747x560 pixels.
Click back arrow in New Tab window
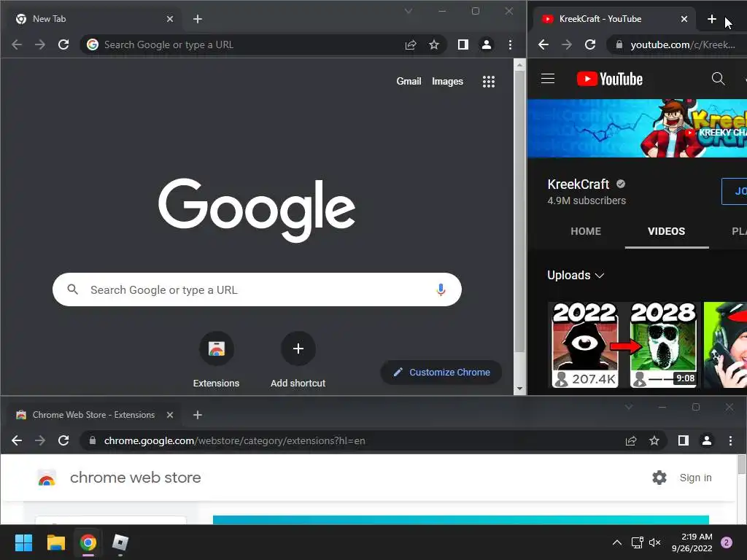pos(17,44)
